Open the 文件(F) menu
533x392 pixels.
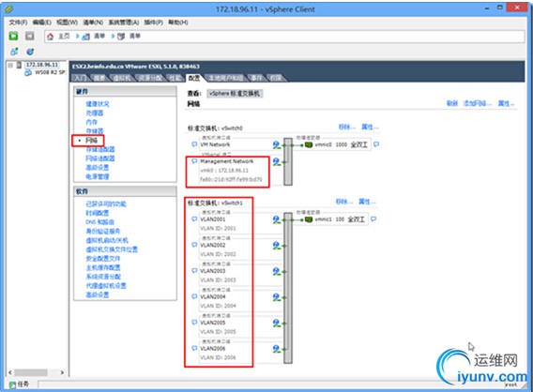click(x=18, y=23)
